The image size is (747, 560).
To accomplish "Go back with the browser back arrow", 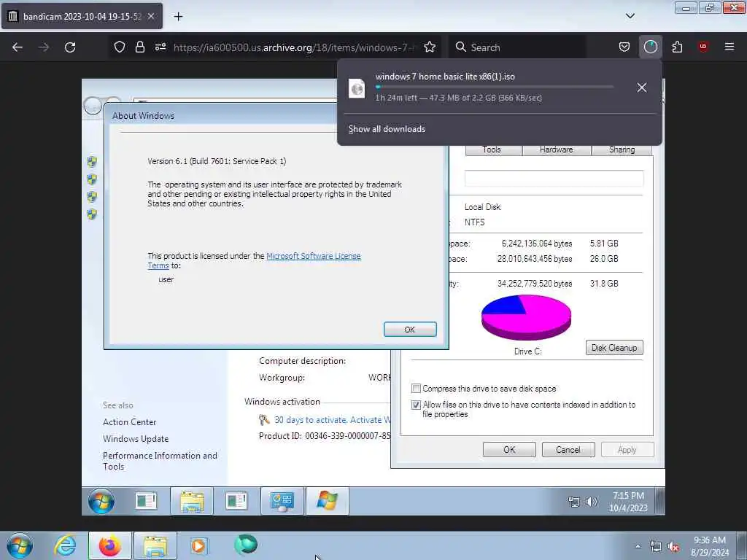I will coord(18,47).
